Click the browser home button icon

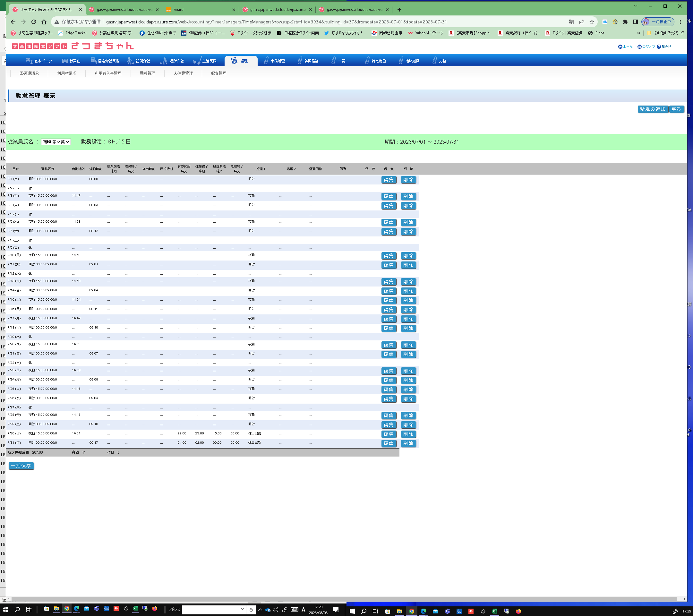point(44,22)
